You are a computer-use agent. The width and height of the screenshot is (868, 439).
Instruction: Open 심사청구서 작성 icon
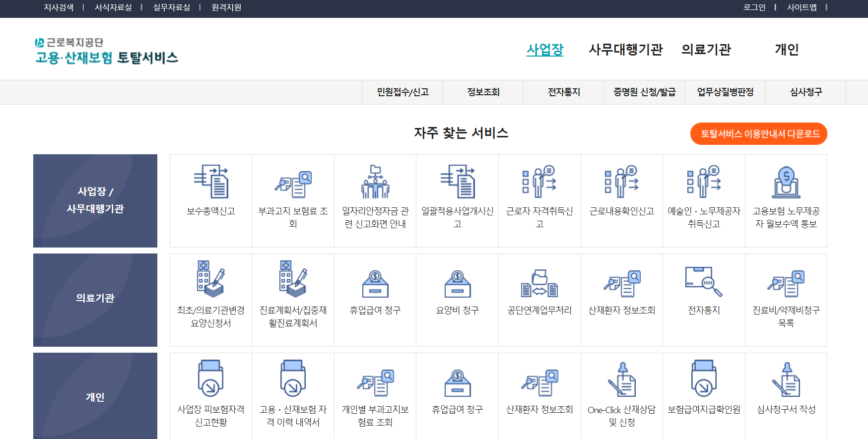pos(786,379)
